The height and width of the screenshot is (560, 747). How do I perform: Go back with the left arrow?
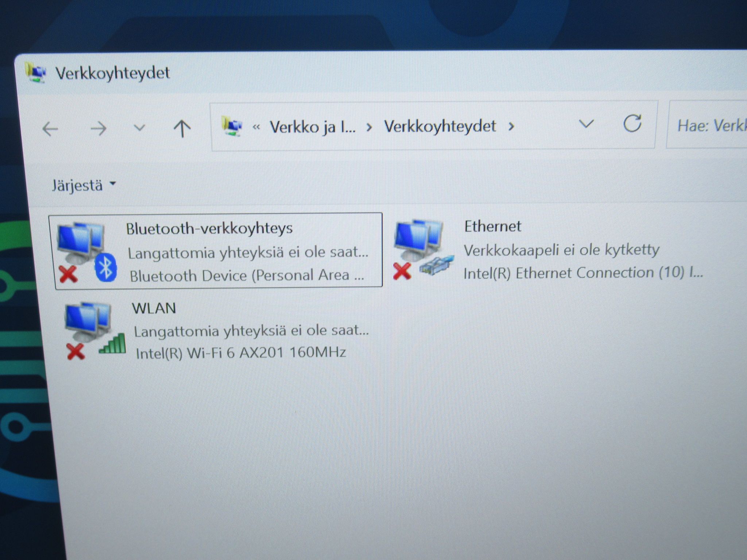pos(50,129)
